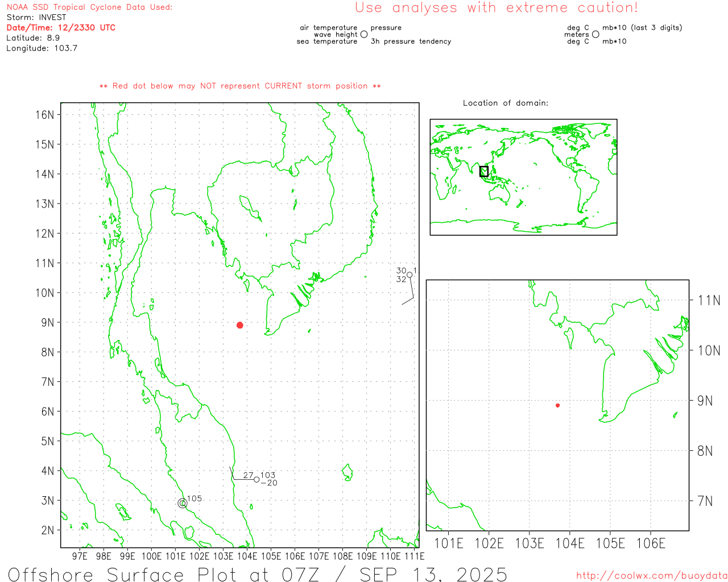Image resolution: width=728 pixels, height=582 pixels.
Task: Click the '111E' longitude label on main map
Action: (414, 556)
